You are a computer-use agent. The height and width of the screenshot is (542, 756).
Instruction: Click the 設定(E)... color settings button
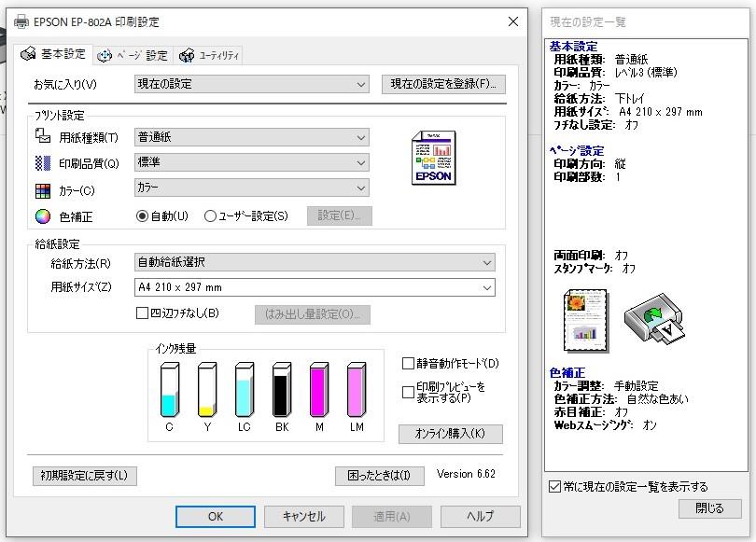pos(340,215)
